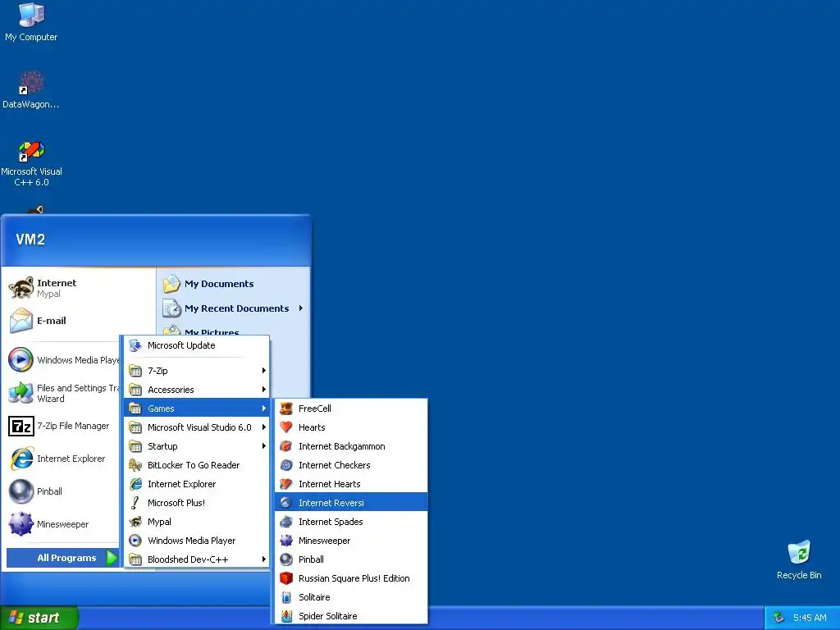Click the My Recent Documents icon

tap(172, 308)
